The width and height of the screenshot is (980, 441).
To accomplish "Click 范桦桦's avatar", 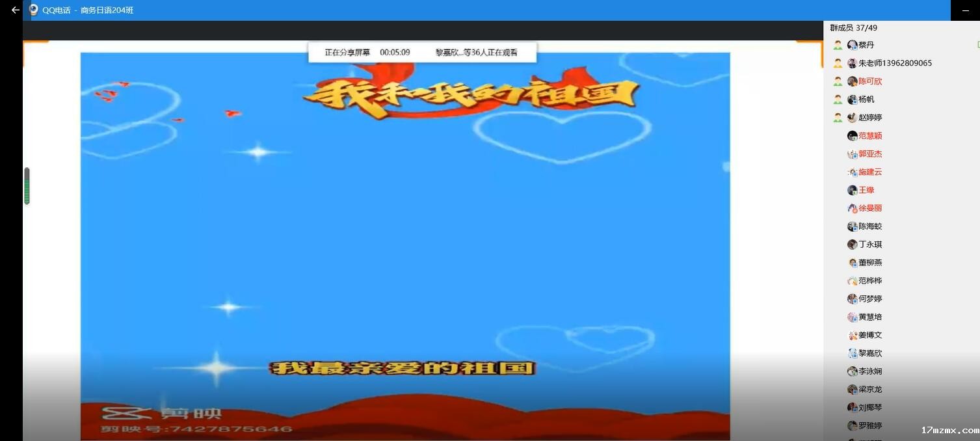I will pyautogui.click(x=852, y=281).
